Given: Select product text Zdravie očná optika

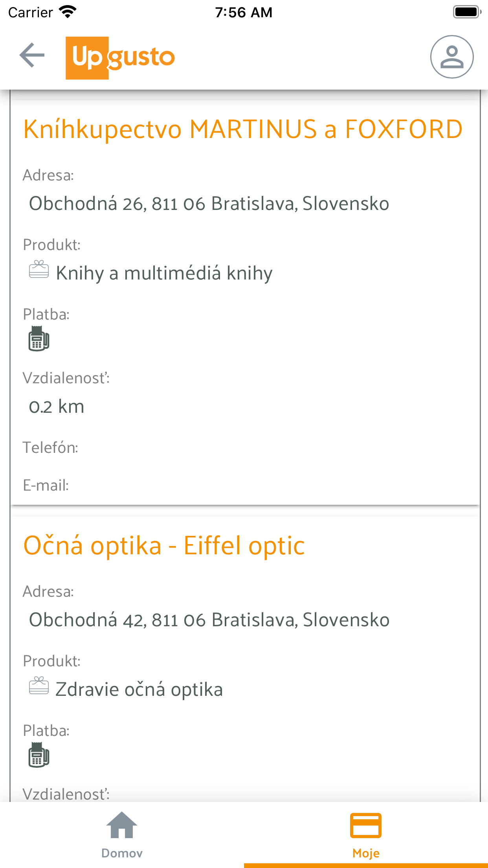Looking at the screenshot, I should point(139,690).
